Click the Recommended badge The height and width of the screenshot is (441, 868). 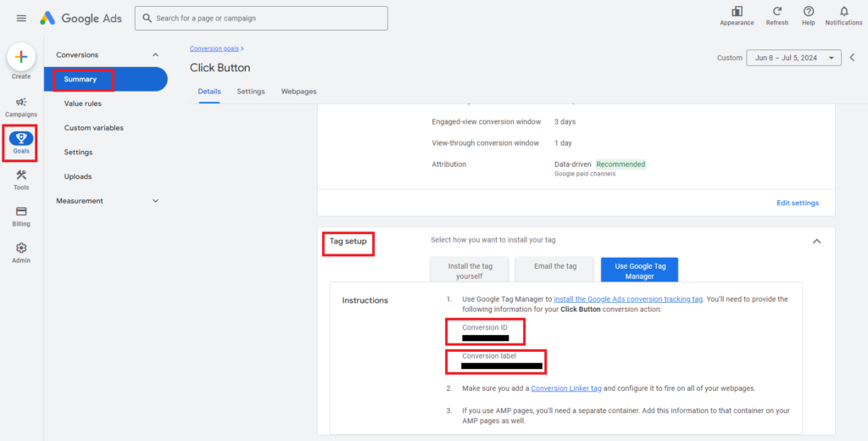click(620, 165)
